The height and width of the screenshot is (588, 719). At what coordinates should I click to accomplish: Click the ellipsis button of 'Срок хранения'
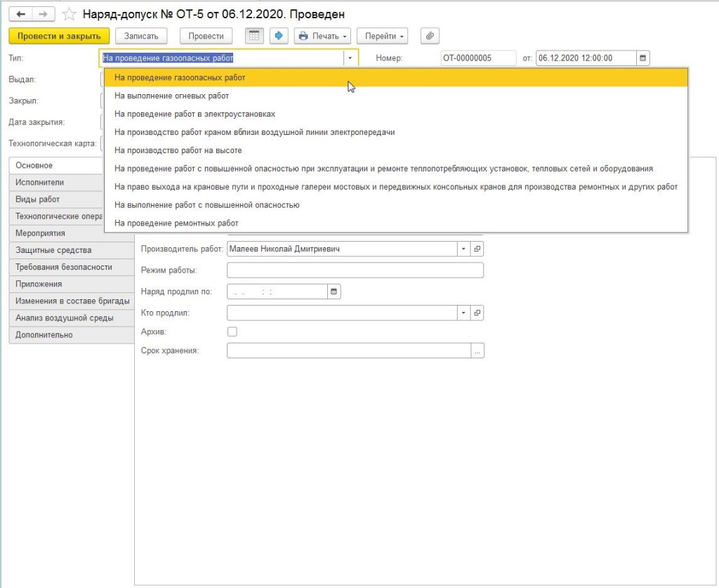(x=477, y=351)
